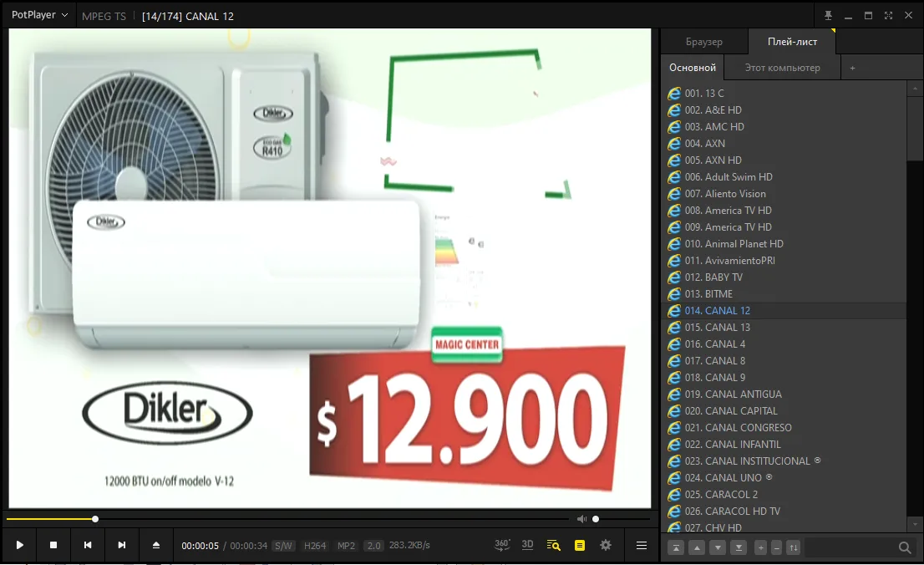Move selected item to bottom of playlist
924x565 pixels.
click(739, 548)
